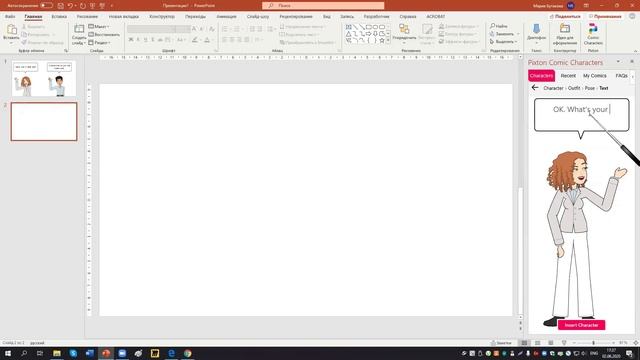
Task: Click the Bold (Ж) formatting icon
Action: pos(131,40)
